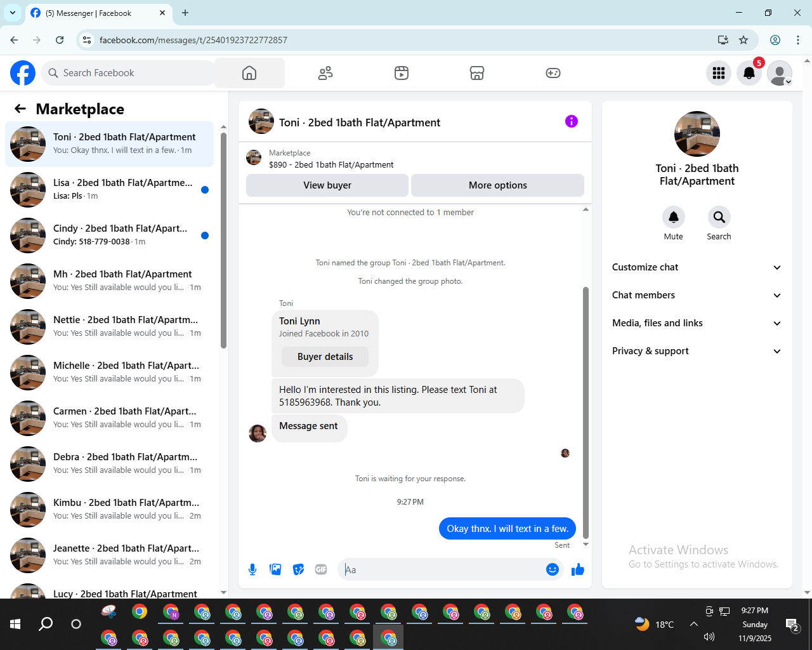Click More options button
812x650 pixels.
[x=498, y=185]
